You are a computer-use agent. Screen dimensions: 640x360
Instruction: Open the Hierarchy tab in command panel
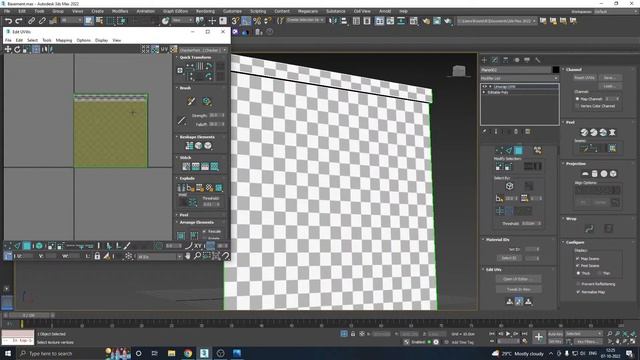click(x=506, y=60)
